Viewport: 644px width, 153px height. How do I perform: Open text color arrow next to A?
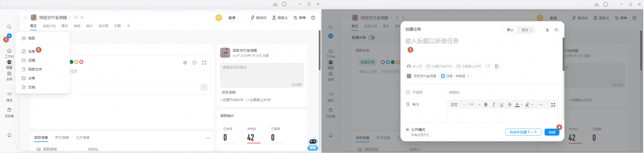click(522, 105)
